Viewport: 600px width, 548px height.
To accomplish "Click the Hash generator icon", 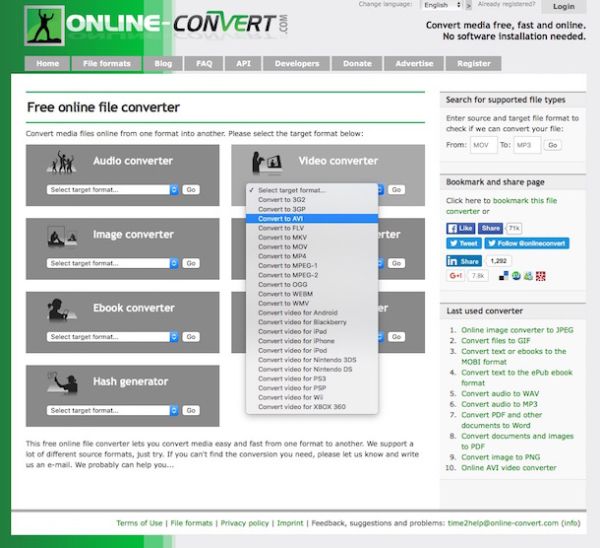I will (62, 383).
